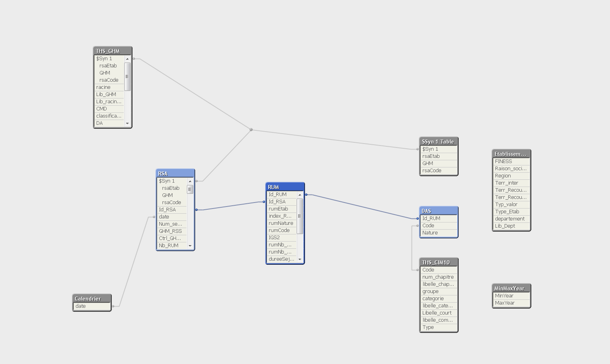The image size is (610, 364).
Task: Click the RUM scrollbar thumb
Action: (x=300, y=216)
